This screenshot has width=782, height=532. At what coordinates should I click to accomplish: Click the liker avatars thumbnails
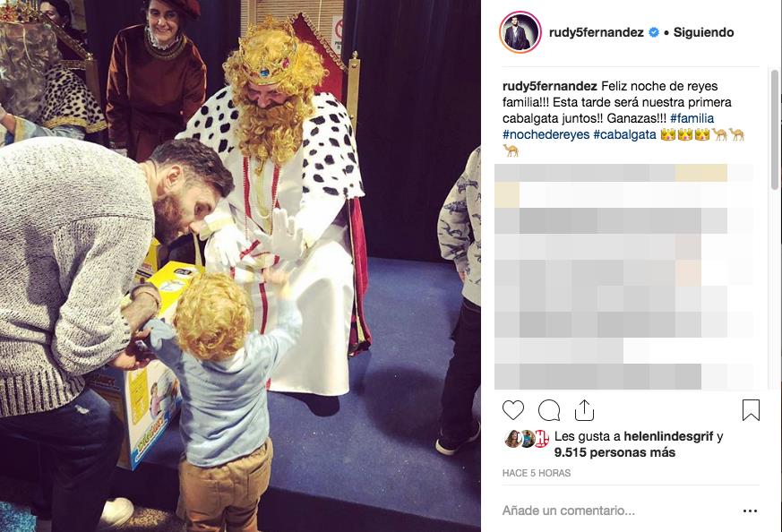click(x=527, y=438)
